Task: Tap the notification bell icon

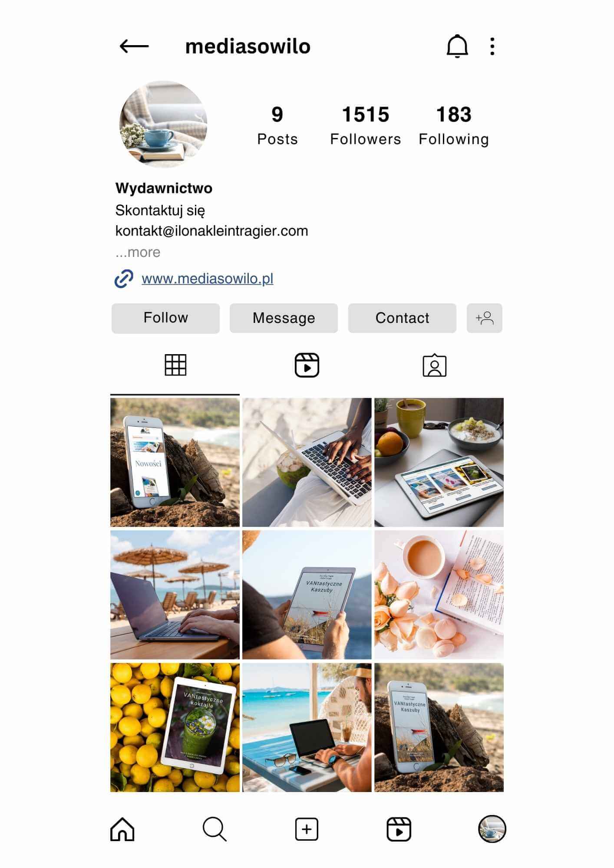Action: click(x=457, y=46)
